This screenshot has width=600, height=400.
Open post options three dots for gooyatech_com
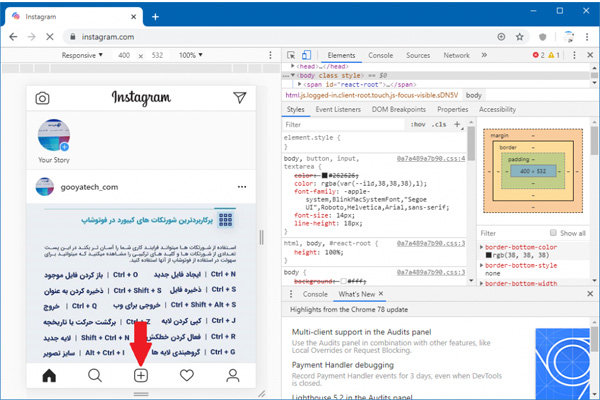(242, 187)
